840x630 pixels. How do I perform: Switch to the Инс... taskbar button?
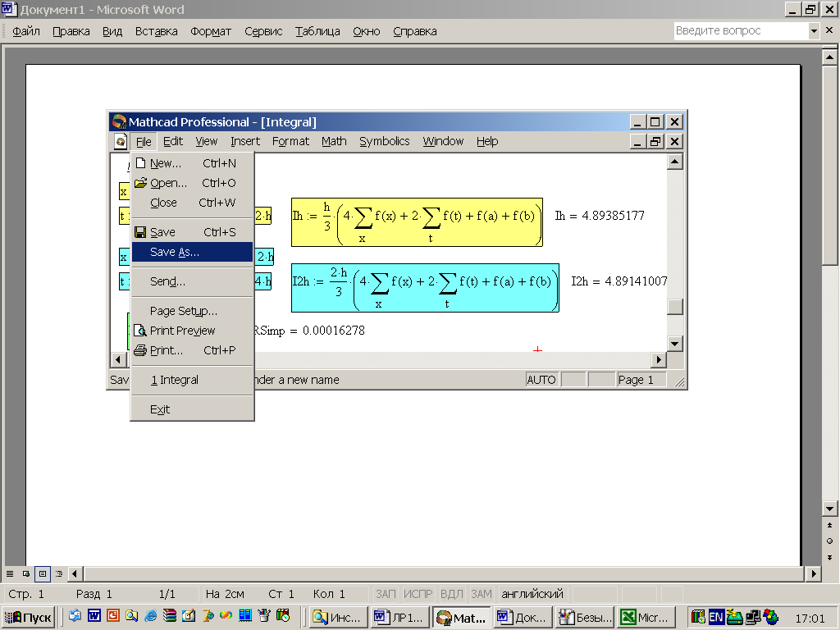(x=339, y=617)
